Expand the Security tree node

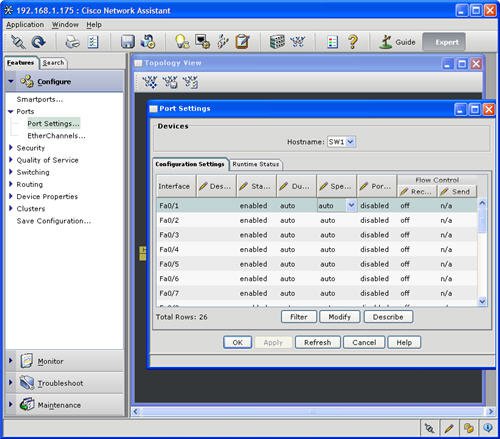click(11, 147)
